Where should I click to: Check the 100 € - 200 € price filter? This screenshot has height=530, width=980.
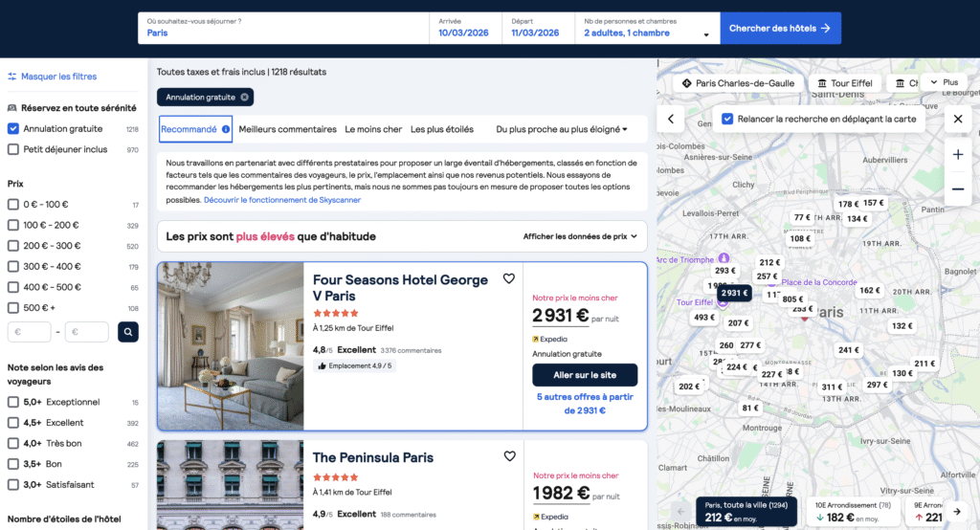13,225
